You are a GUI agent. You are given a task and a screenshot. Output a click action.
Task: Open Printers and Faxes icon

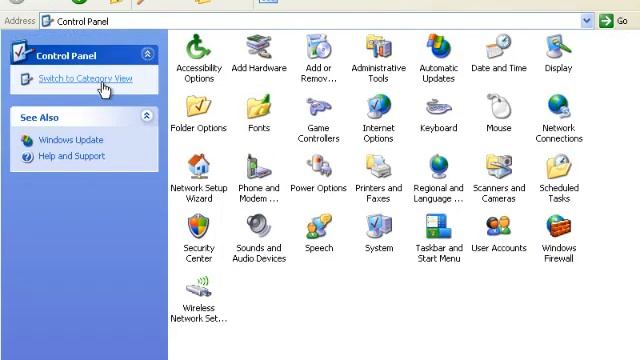point(378,167)
